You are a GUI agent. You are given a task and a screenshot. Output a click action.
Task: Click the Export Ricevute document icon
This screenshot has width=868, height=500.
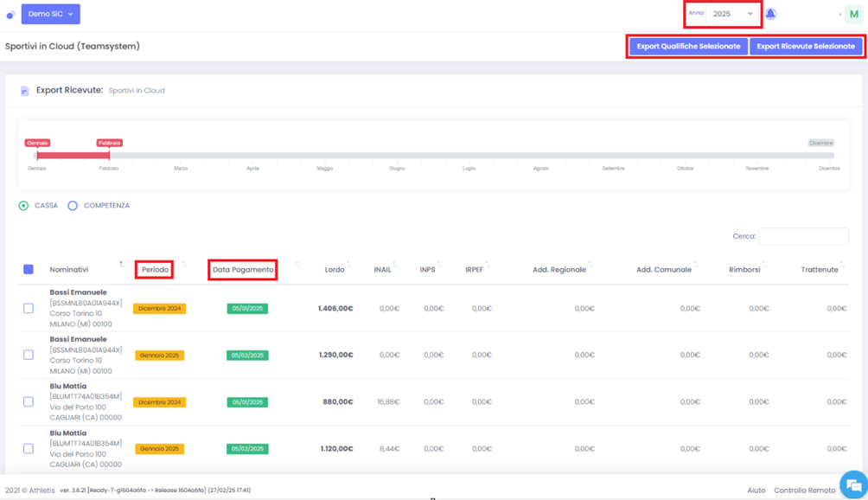click(x=24, y=91)
